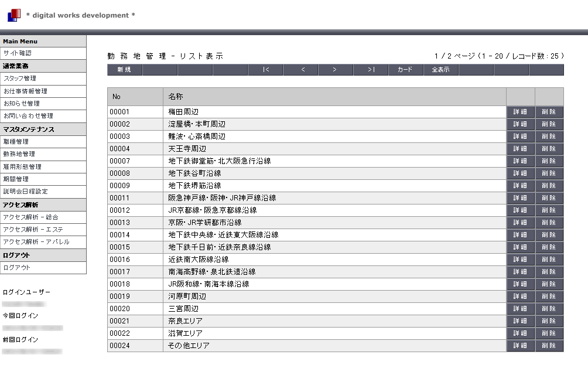This screenshot has height=375, width=588.
Task: Click the 勤務地管理 - リスト表示 page title
Action: [165, 56]
